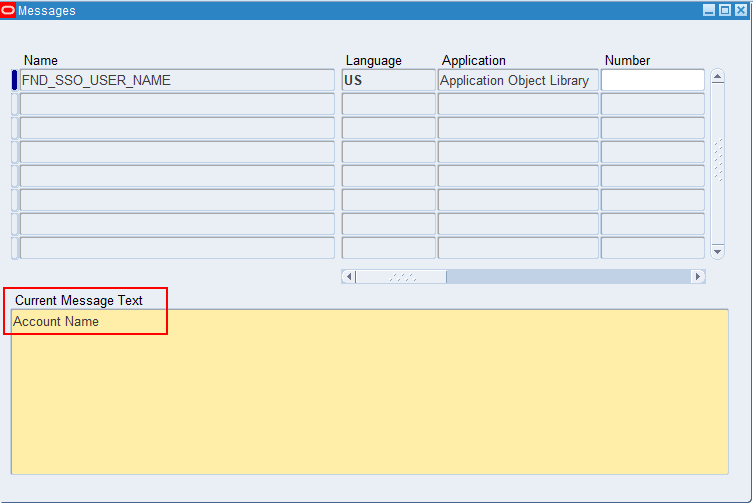Click the empty Name field in second row
Viewport: 753px width, 503px height.
177,104
